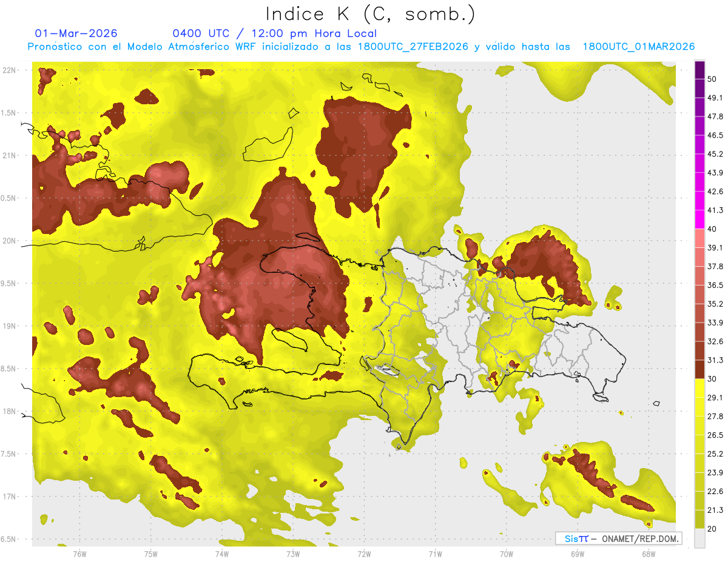Screen dimensions: 728x562
Task: Click color bar value "50"
Action: point(712,79)
